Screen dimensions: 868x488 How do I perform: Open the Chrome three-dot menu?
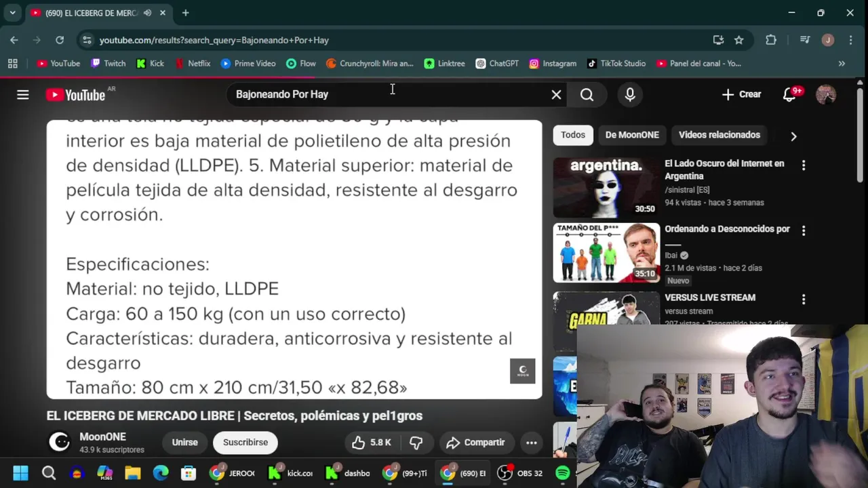click(850, 40)
